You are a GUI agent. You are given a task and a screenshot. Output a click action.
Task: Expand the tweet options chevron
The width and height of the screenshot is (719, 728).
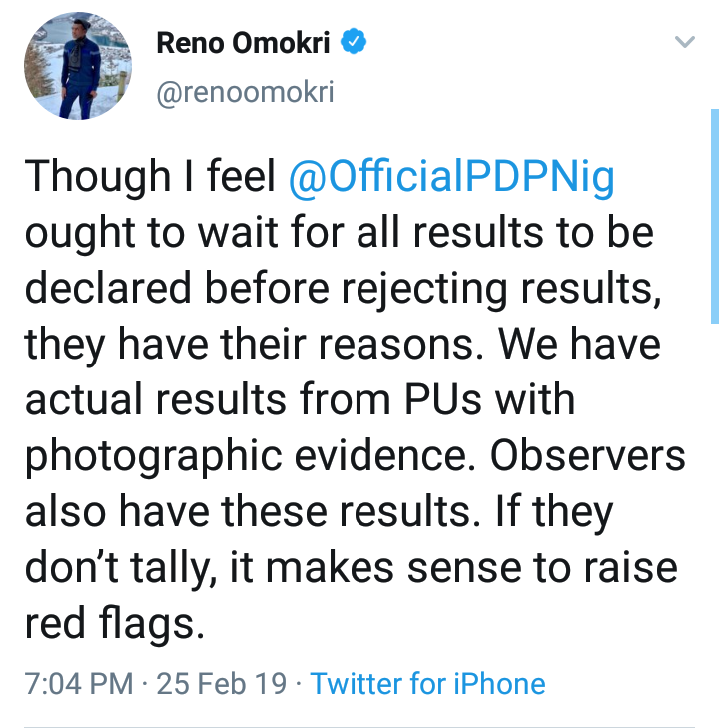[x=684, y=43]
